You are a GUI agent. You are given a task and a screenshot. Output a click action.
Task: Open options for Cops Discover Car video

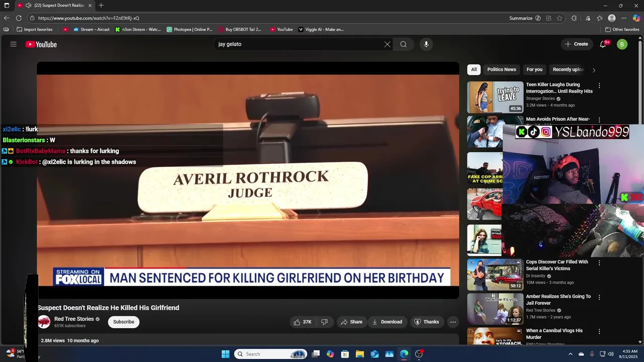(x=599, y=262)
